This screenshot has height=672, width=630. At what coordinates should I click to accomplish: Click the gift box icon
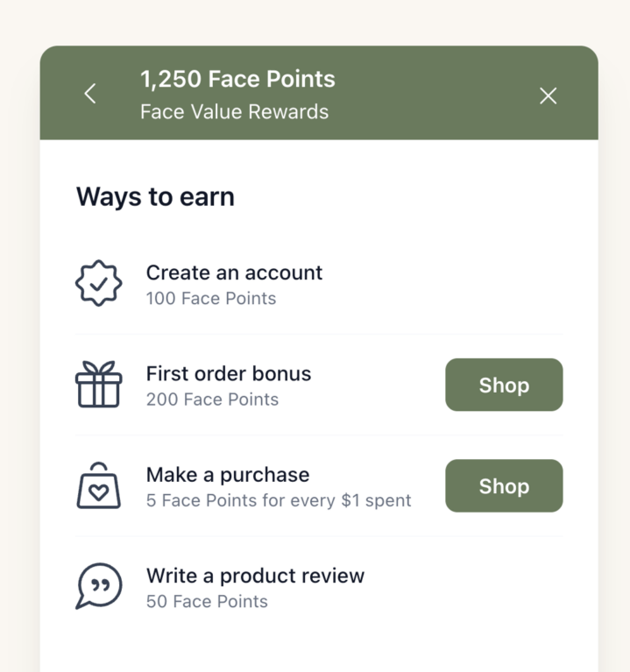point(98,385)
